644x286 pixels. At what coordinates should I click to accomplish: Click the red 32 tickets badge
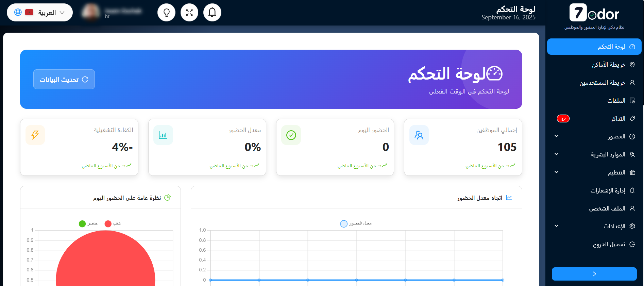(563, 119)
